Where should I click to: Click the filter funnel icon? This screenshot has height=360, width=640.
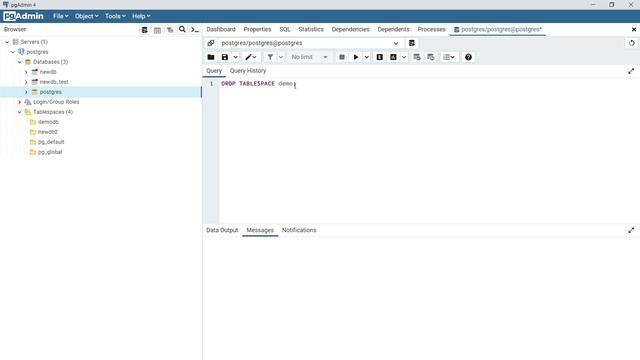point(270,57)
